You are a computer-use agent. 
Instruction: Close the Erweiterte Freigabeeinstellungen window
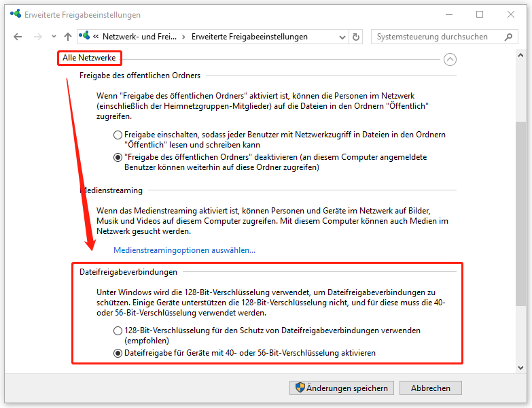tap(511, 14)
